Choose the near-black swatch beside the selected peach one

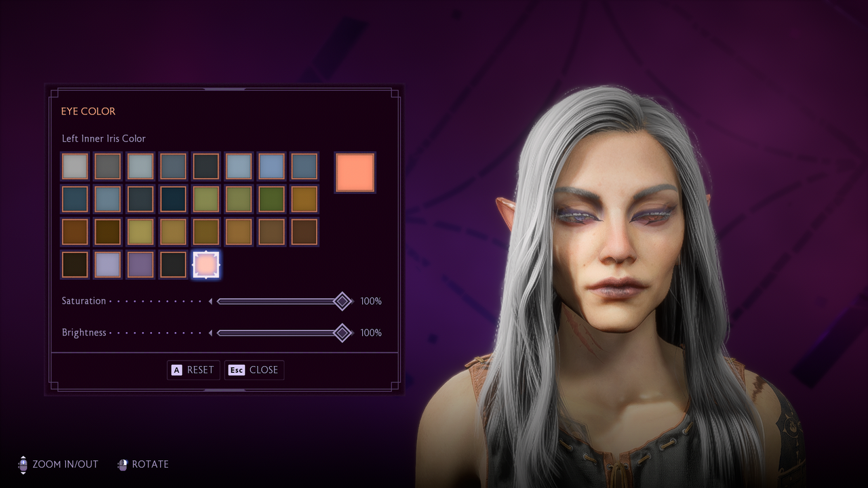[x=173, y=264]
